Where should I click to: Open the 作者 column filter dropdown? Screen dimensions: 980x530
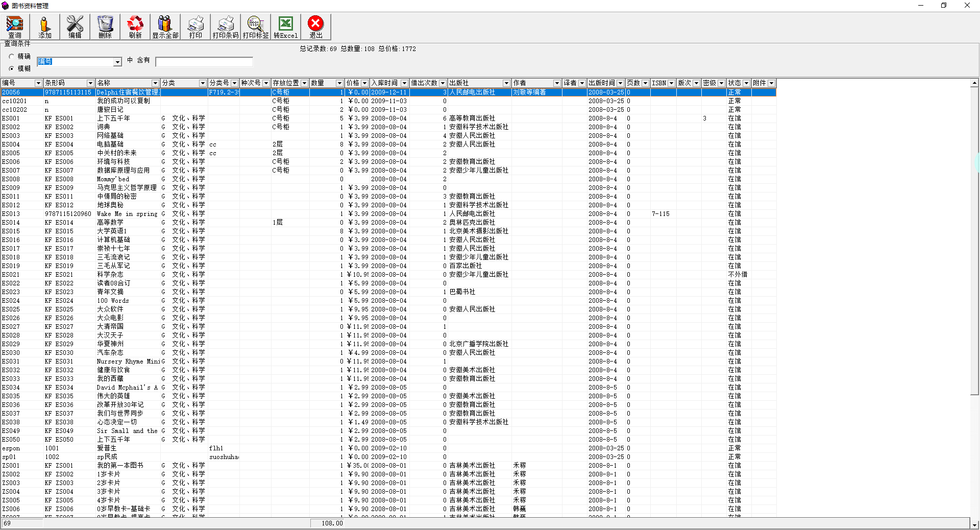pyautogui.click(x=557, y=83)
